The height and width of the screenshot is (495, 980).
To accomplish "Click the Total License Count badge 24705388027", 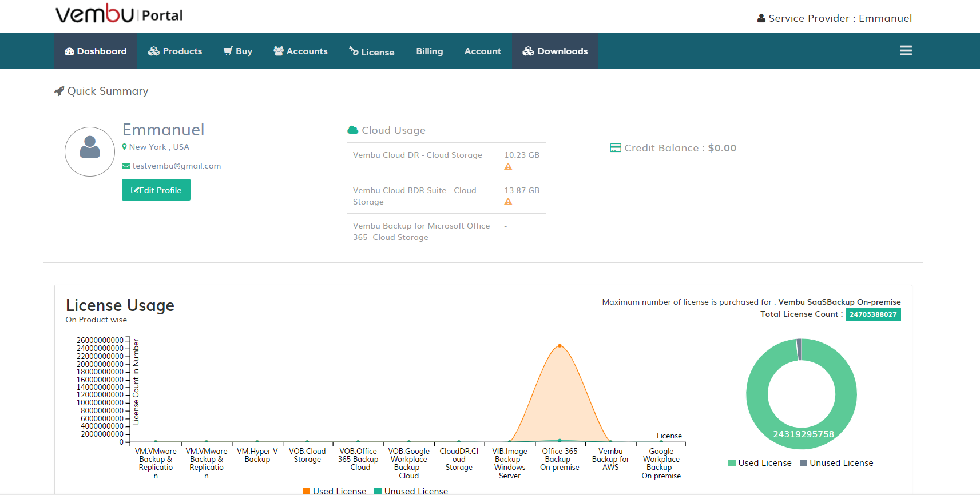I will point(873,314).
